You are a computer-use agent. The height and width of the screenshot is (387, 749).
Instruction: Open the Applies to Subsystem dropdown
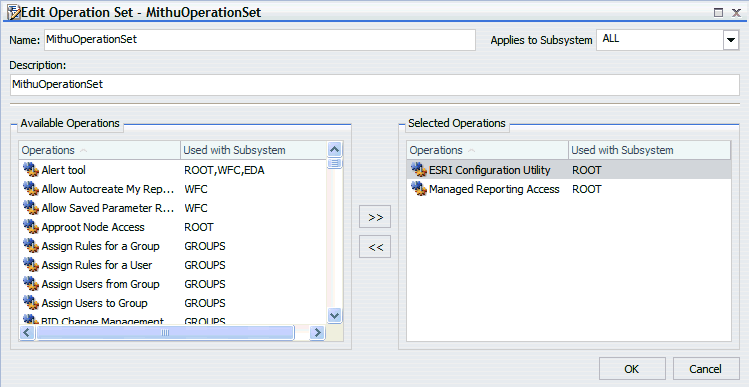(730, 40)
